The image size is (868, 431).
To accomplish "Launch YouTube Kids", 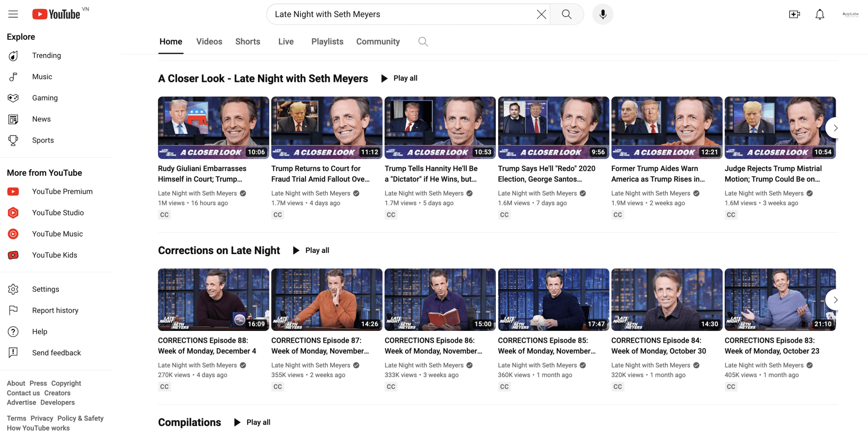I will [54, 255].
